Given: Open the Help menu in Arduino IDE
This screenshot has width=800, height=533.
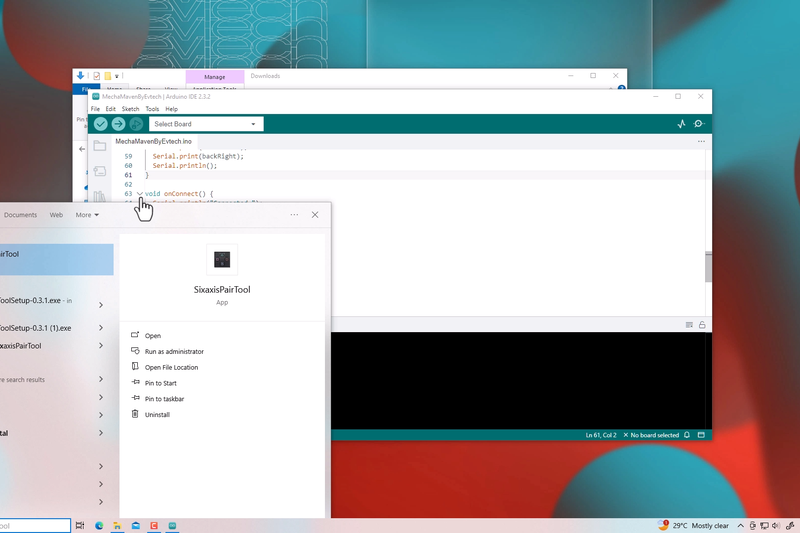Looking at the screenshot, I should point(171,109).
